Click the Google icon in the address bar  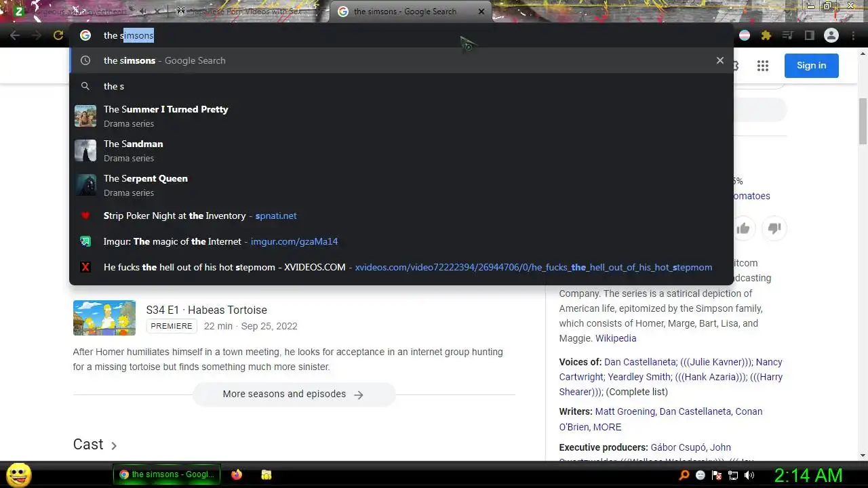click(x=85, y=35)
